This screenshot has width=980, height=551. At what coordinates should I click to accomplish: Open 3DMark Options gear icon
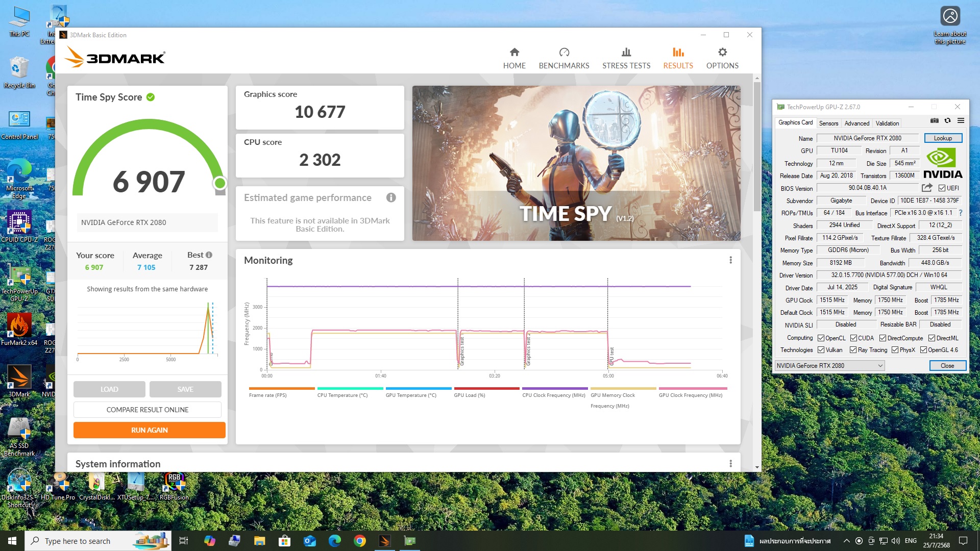point(722,52)
